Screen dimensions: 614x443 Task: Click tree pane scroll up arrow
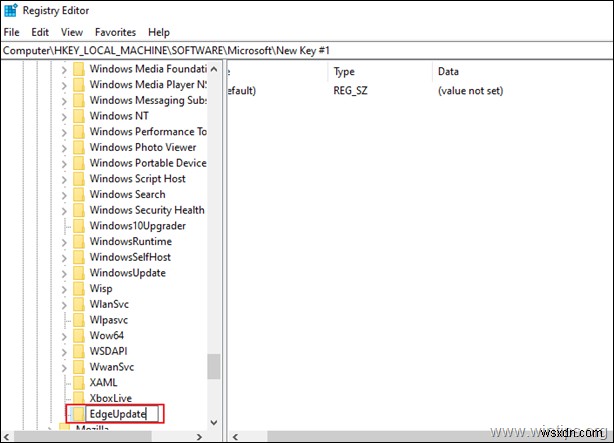(x=214, y=69)
